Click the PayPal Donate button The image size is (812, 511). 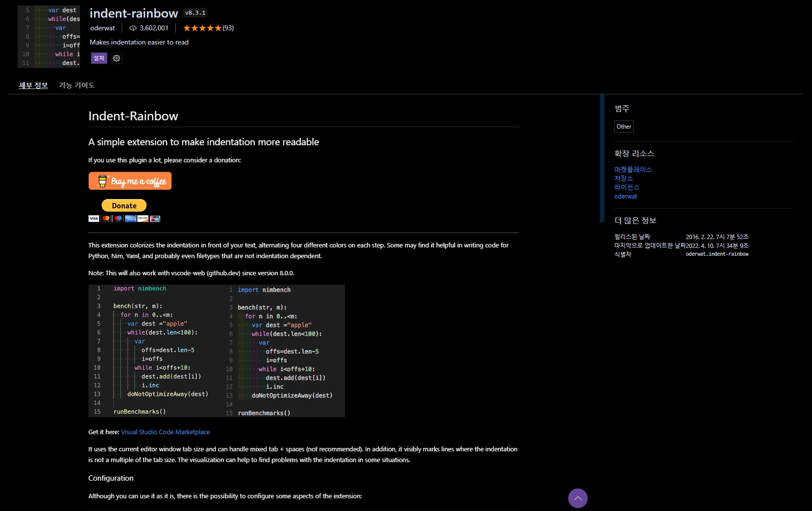[124, 205]
